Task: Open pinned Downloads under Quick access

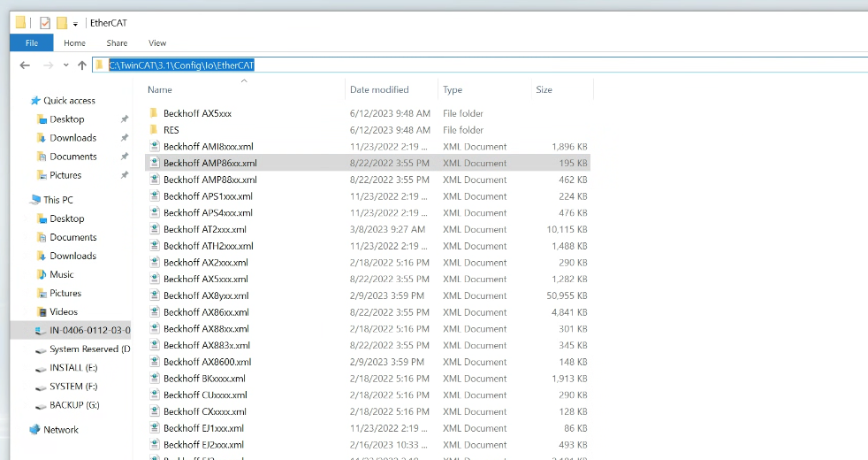Action: click(x=72, y=137)
